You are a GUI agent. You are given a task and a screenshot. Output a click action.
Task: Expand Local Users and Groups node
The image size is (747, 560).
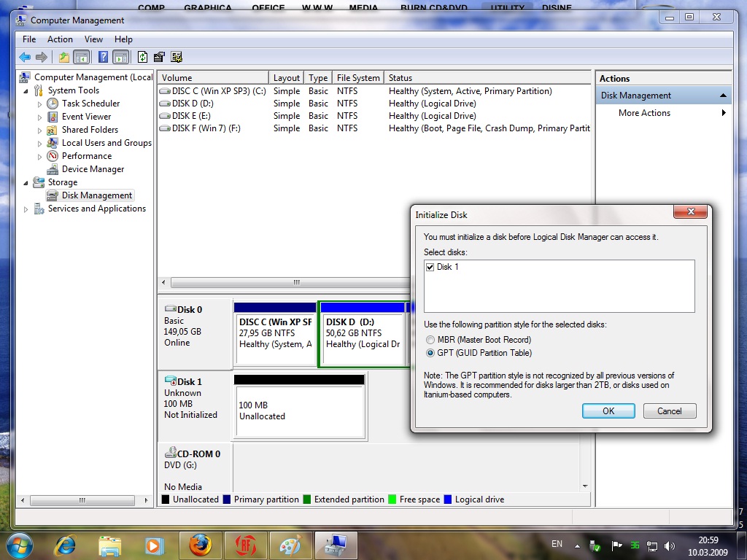pos(39,143)
